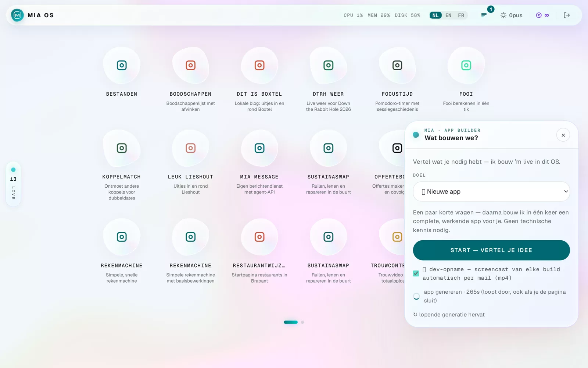Open the Dit Is Boxtel app
The height and width of the screenshot is (368, 588).
click(x=259, y=66)
